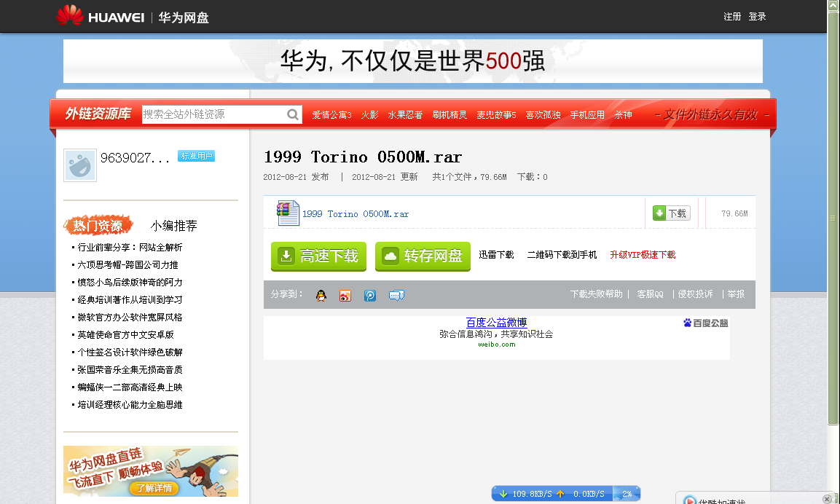Click 客服QQ link
Viewport: 840px width, 504px height.
tap(650, 294)
